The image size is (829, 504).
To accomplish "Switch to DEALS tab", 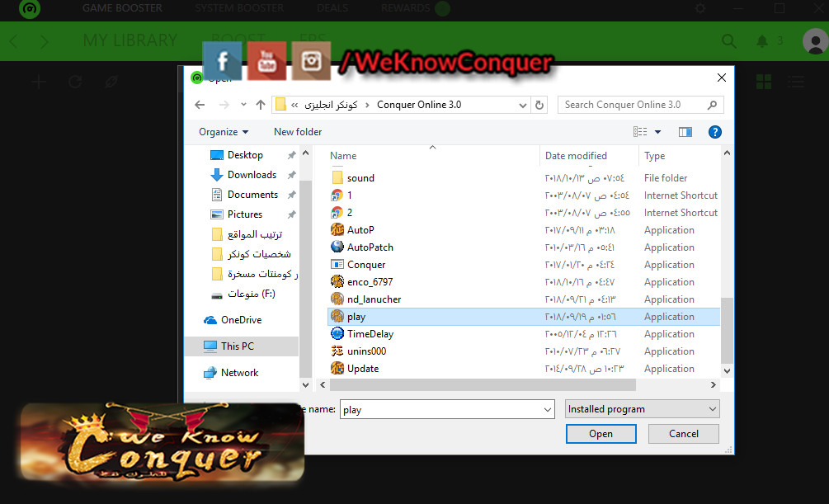I will [332, 8].
